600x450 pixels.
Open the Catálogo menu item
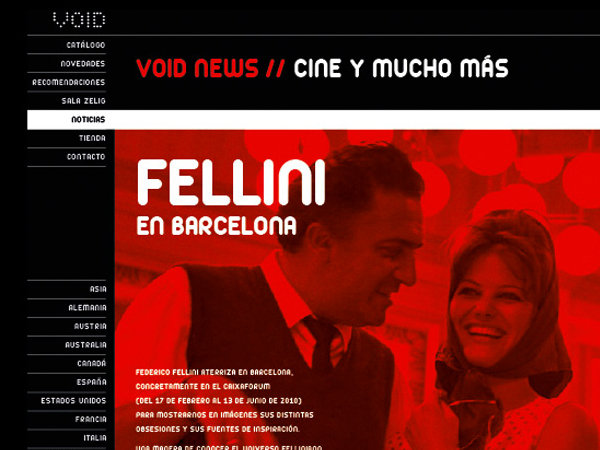coord(86,45)
